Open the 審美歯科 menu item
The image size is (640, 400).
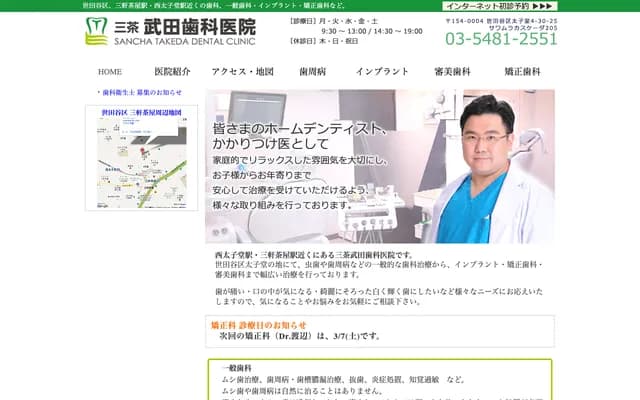(x=452, y=72)
